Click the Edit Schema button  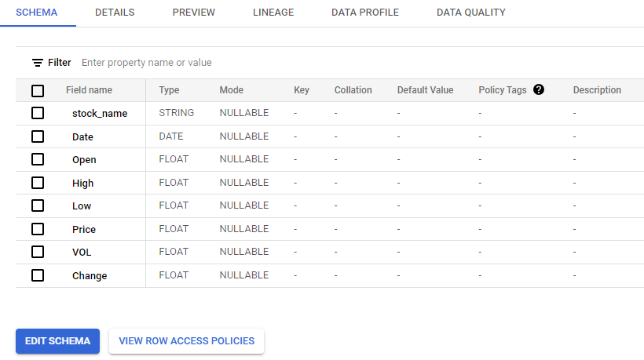(x=57, y=341)
